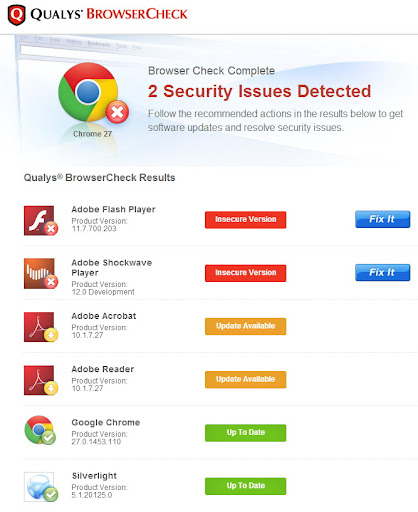The image size is (418, 512).
Task: Select the Adobe Flash Player icon
Action: [41, 221]
